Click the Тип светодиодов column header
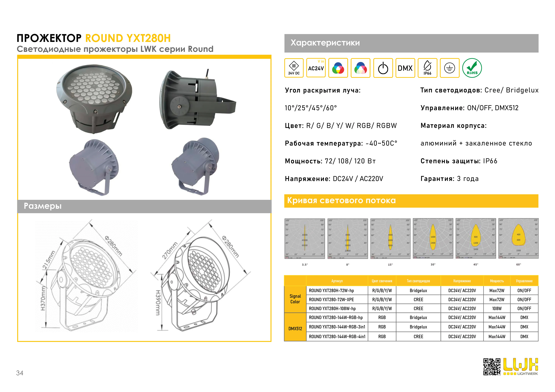Viewport: 555px width, 392px height. (418, 281)
